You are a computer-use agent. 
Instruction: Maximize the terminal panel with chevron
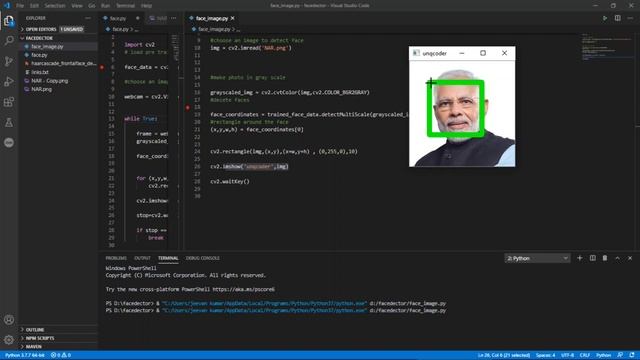point(618,258)
